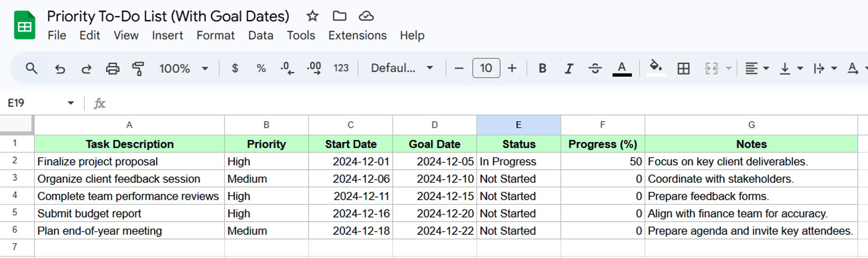Viewport: 868px width, 258px height.
Task: Click the redo arrow icon
Action: 86,69
